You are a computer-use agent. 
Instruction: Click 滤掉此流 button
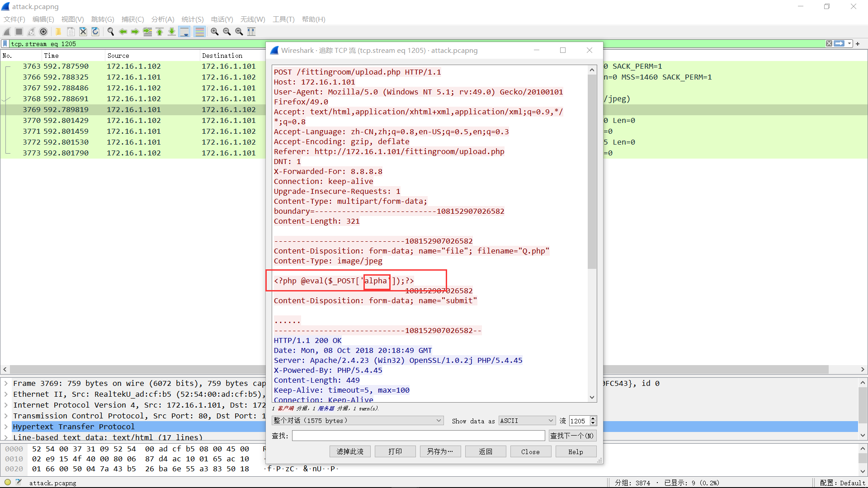(350, 451)
